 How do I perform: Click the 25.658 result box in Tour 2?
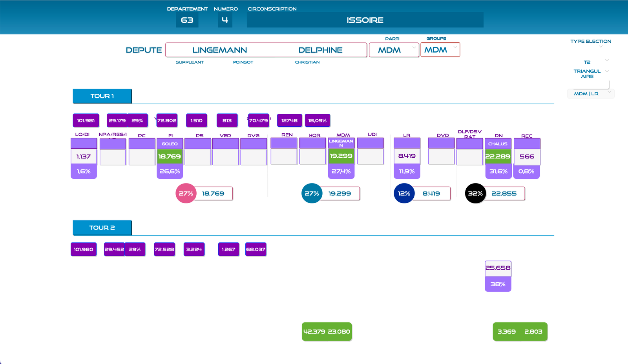click(498, 268)
